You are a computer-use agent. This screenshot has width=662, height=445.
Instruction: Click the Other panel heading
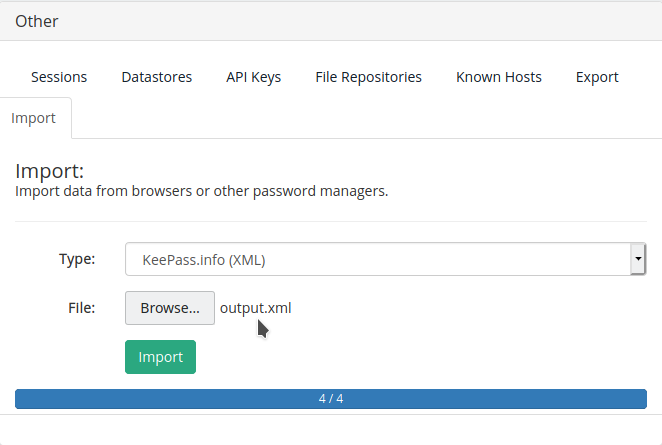coord(37,22)
